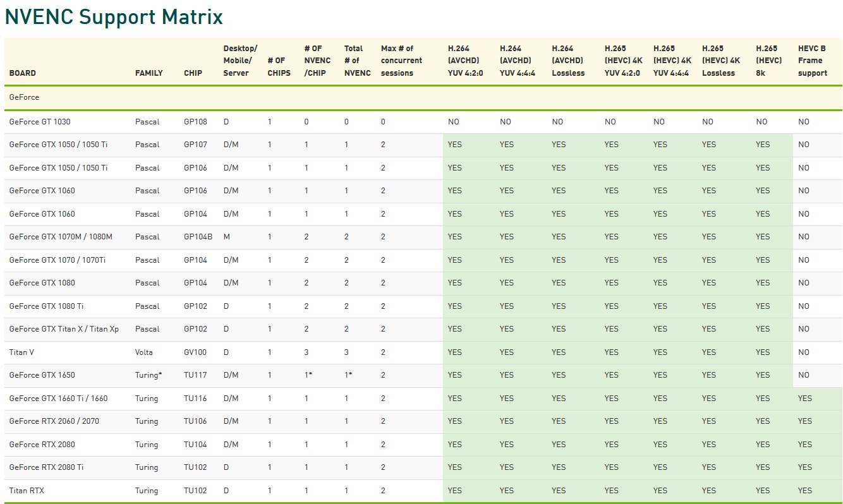Click HEVC B Frame NO for Titan V

tap(804, 352)
